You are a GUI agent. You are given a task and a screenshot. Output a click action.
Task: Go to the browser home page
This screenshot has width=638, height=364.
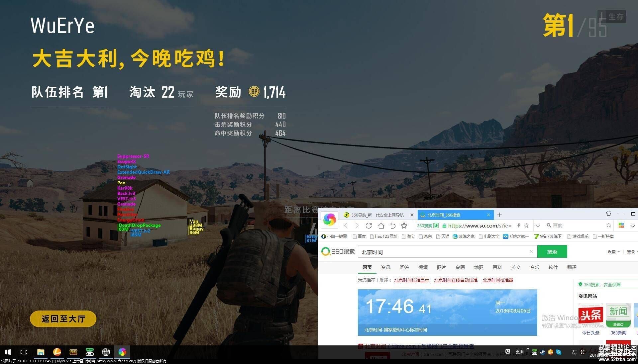coord(381,226)
